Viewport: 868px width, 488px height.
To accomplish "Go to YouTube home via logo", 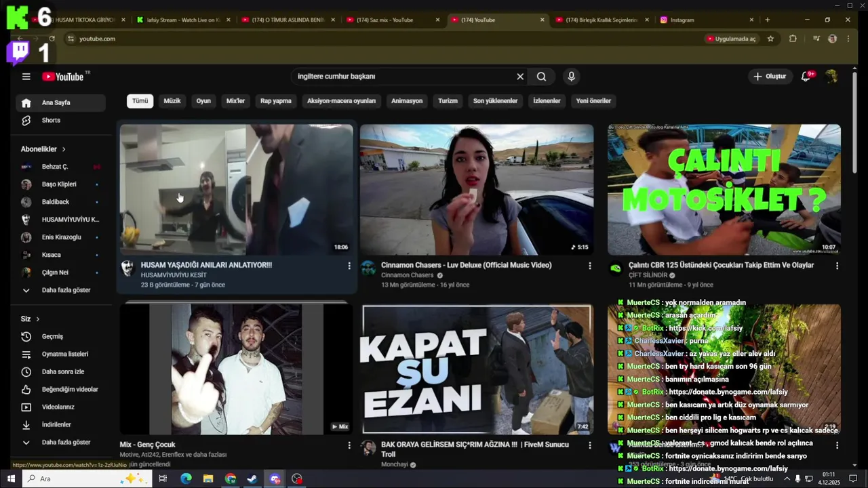I will click(62, 77).
